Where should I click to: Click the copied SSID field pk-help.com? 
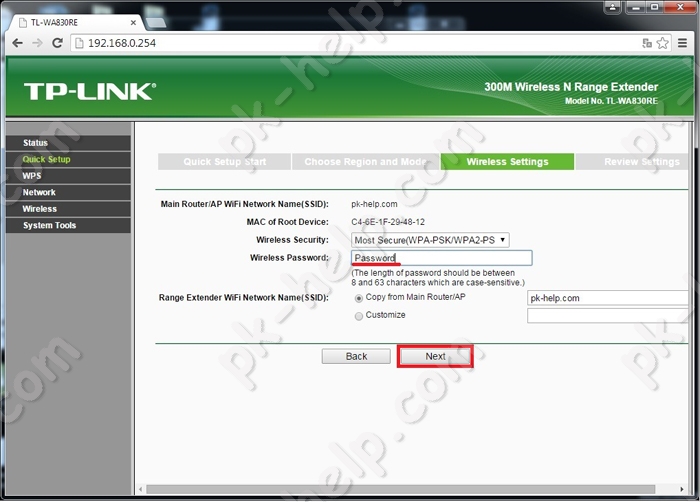click(x=608, y=298)
